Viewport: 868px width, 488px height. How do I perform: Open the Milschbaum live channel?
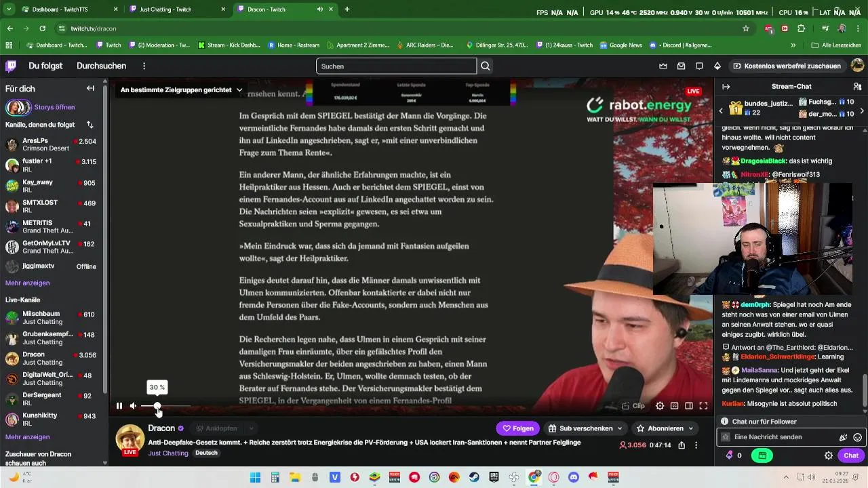51,318
